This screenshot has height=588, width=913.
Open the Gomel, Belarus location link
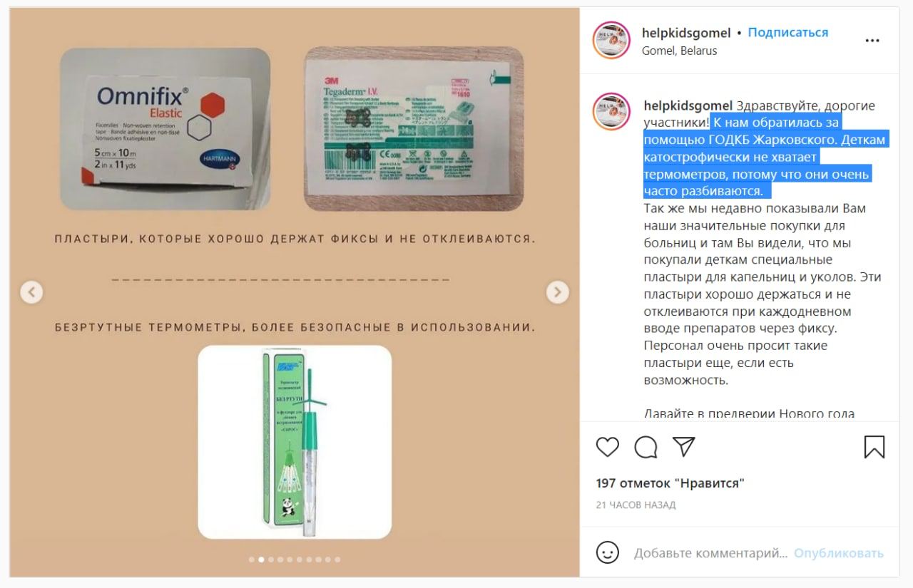(x=679, y=51)
